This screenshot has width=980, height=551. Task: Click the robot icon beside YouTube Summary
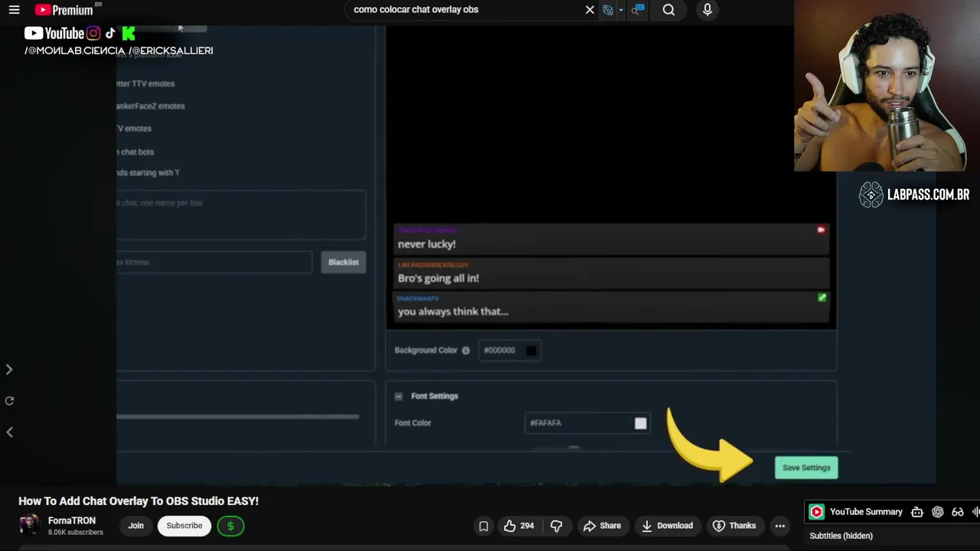click(x=917, y=512)
